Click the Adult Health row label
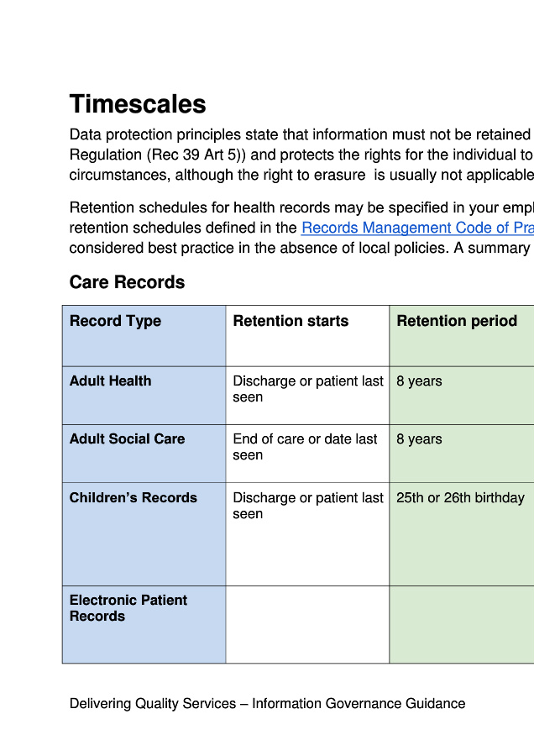The image size is (534, 756). (111, 381)
